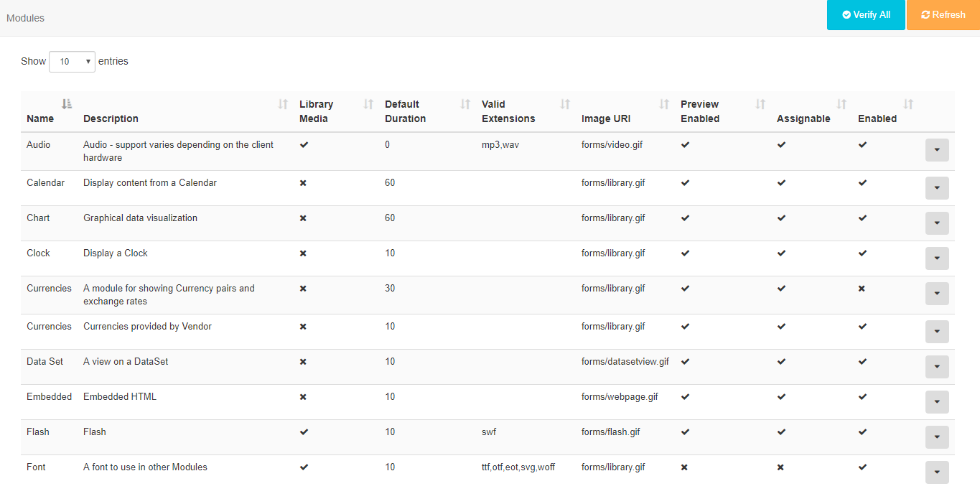Open the Show entries count dropdown

tap(72, 62)
